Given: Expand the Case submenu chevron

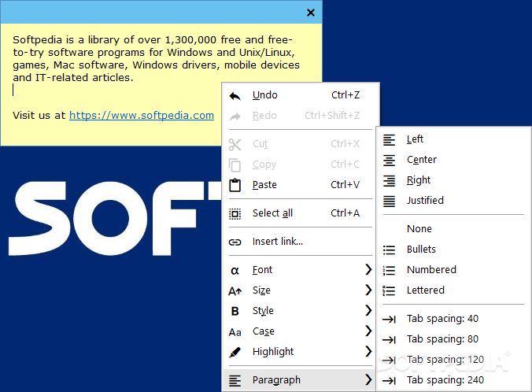Looking at the screenshot, I should click(x=368, y=331).
